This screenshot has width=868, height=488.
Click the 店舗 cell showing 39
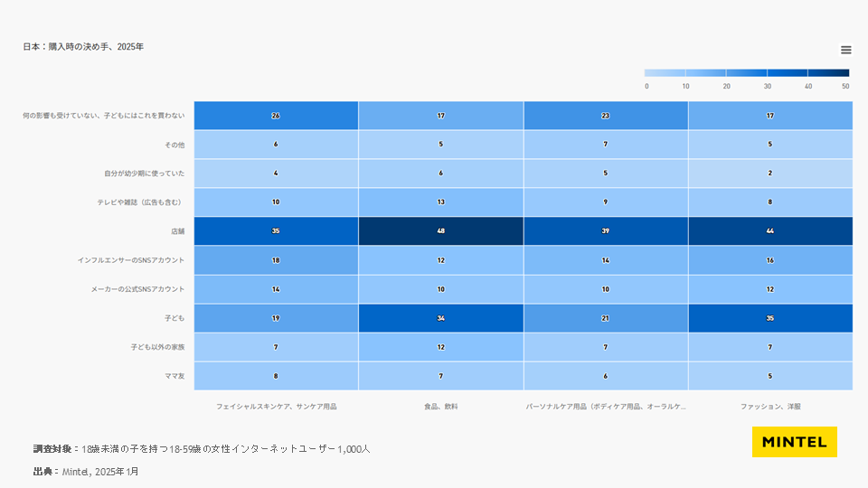tap(606, 231)
